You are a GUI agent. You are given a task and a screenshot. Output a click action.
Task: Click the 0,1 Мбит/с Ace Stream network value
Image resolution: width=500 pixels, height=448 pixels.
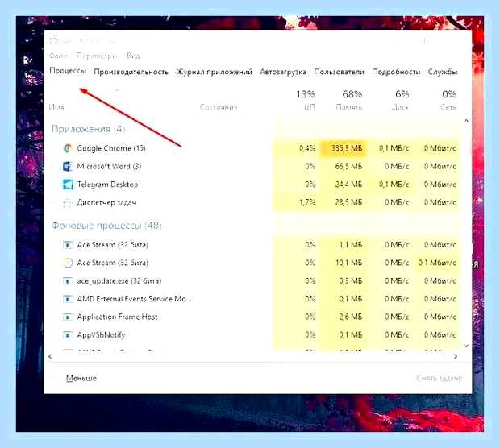coord(437,263)
